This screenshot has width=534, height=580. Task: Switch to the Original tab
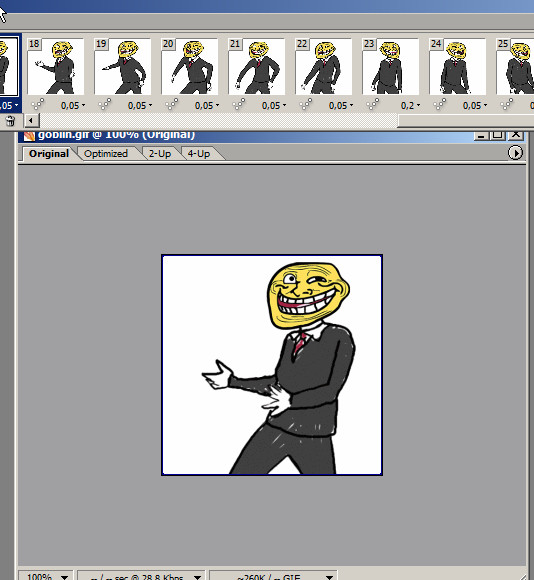(49, 154)
